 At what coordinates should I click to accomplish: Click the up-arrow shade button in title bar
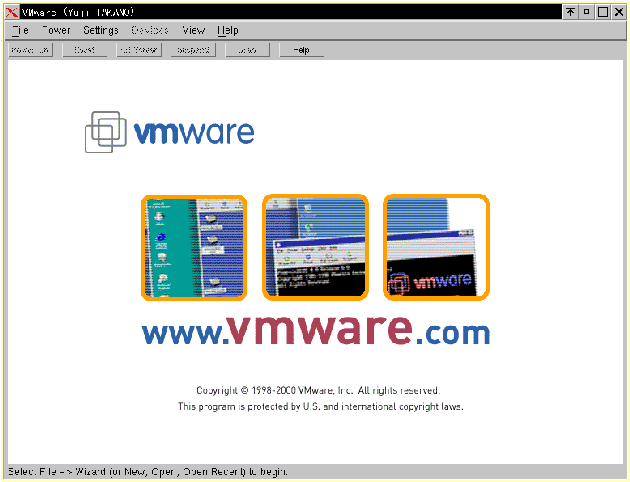coord(570,12)
